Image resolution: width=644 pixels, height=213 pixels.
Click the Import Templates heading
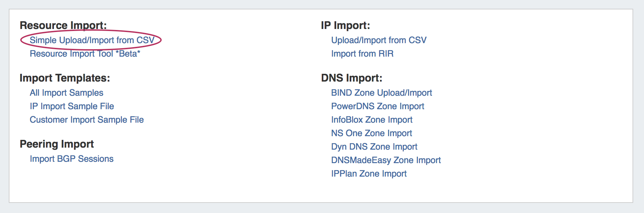point(65,78)
